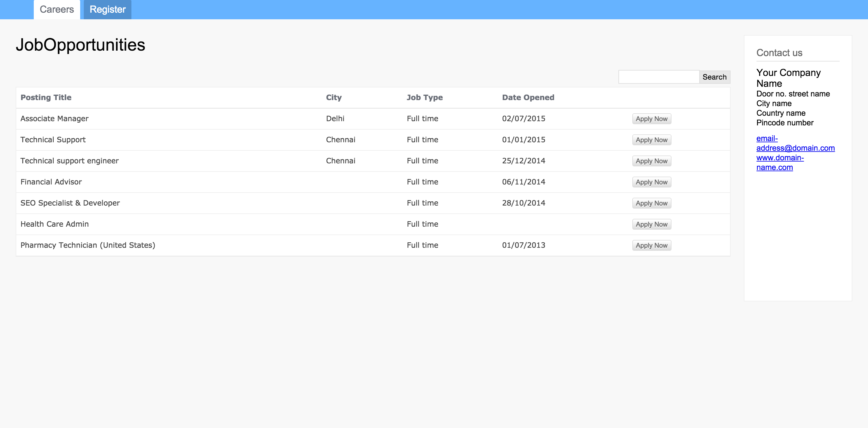Viewport: 868px width, 428px height.
Task: Click Full time in Financial Advisor row
Action: point(422,182)
